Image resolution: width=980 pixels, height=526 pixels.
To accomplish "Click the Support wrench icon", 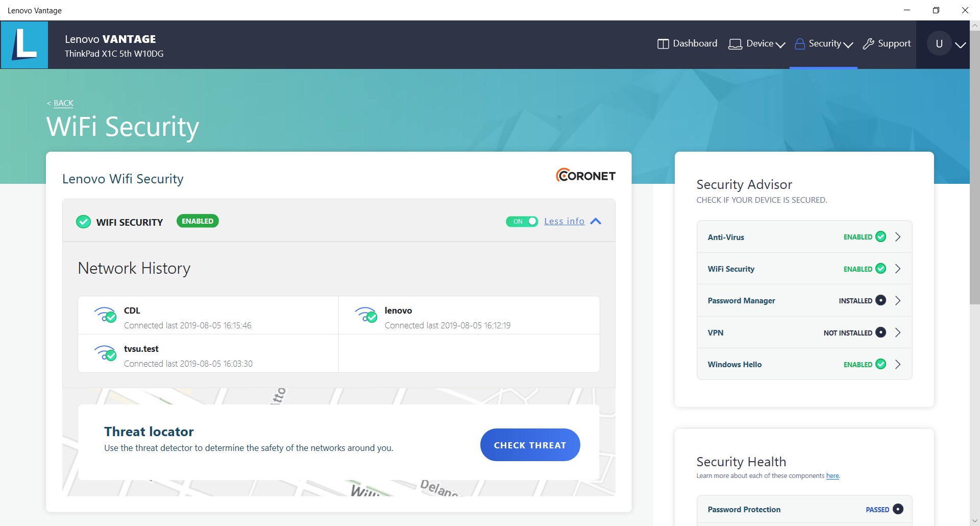I will [868, 44].
